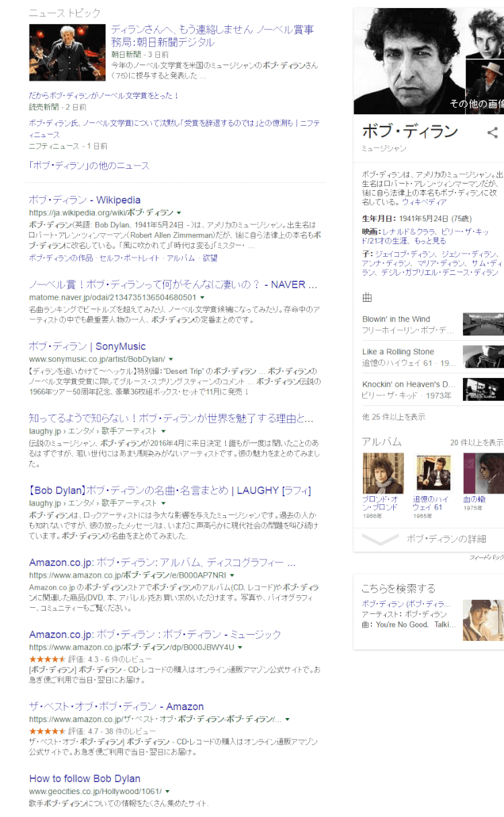Viewport: 504px width, 817px height.
Task: Open 読売新聞 article だからボブ・ディランがノーベル文学賞をとった
Action: 104,95
